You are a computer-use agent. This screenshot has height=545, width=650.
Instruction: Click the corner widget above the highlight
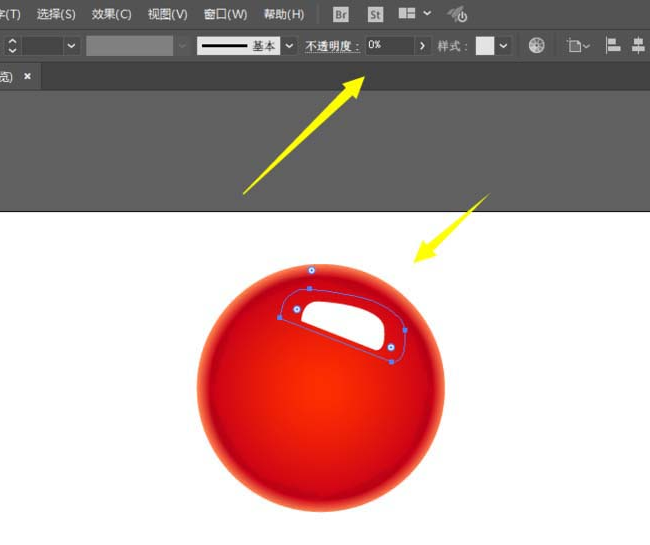[311, 270]
